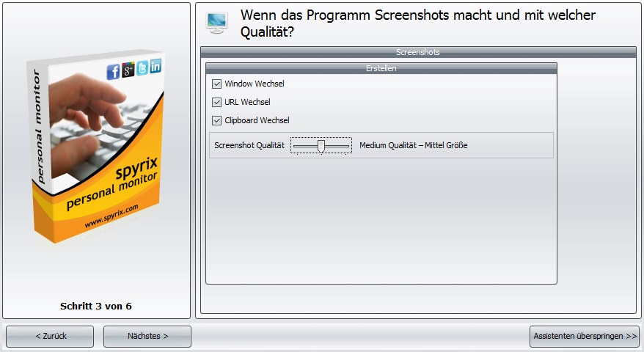Click the Spyrix Personal Monitor product box image

[x=97, y=146]
